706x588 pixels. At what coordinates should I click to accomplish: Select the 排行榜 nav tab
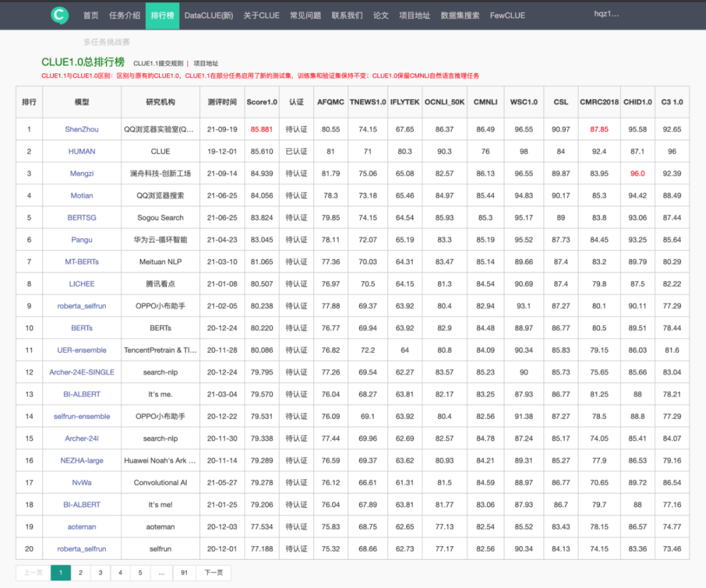pos(163,16)
